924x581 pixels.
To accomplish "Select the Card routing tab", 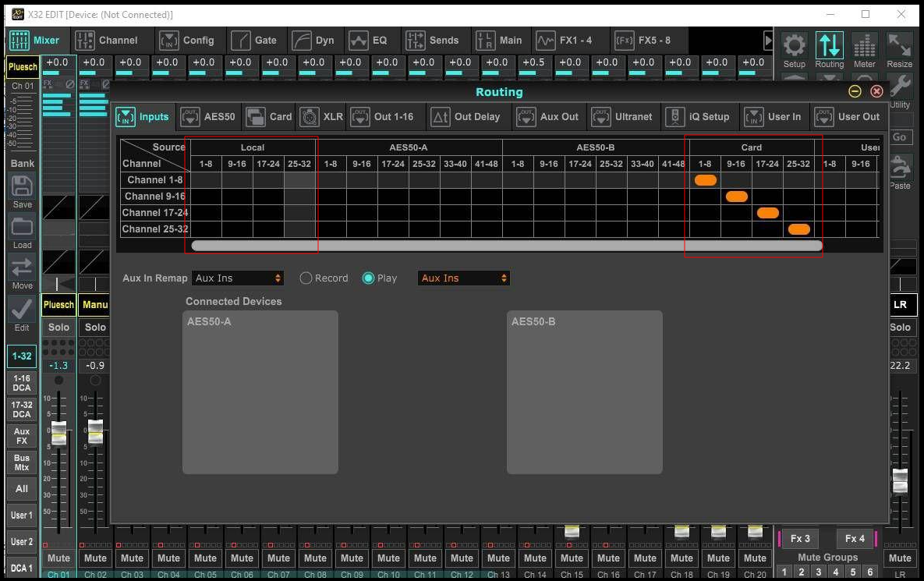I will click(x=269, y=117).
